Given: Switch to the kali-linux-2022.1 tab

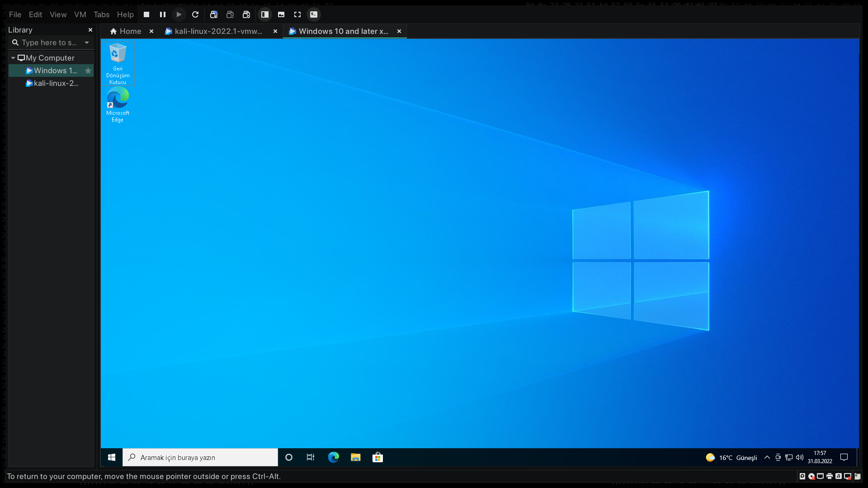Looking at the screenshot, I should coord(218,31).
